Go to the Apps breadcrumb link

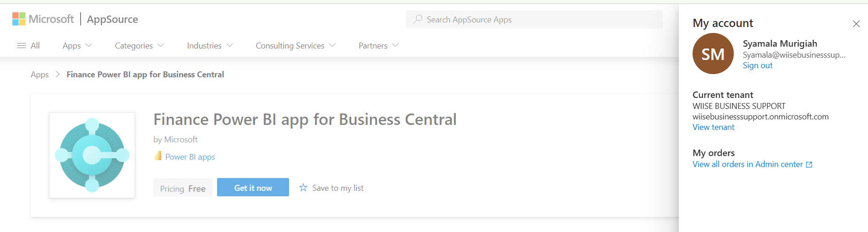pos(40,75)
